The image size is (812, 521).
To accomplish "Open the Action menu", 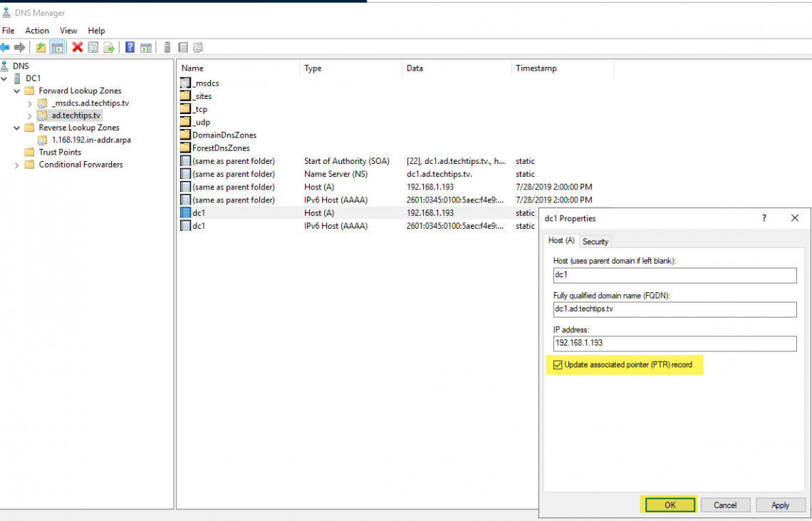I will click(x=37, y=31).
